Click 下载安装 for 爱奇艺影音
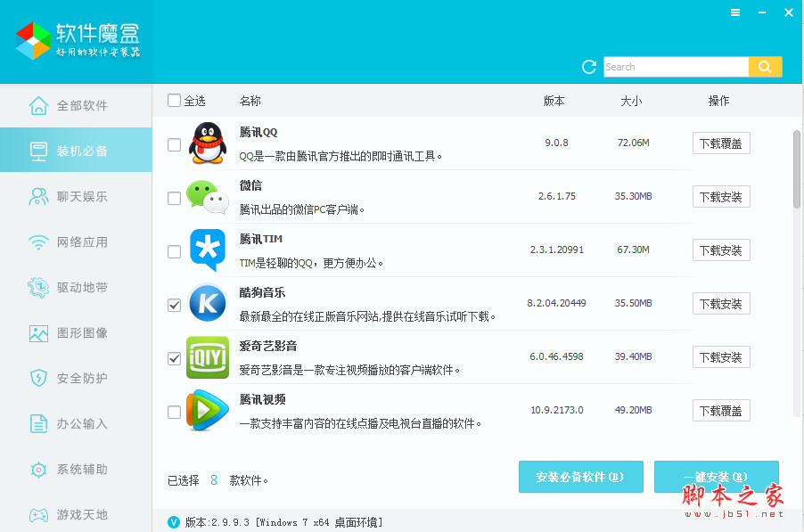This screenshot has height=532, width=804. [x=721, y=356]
